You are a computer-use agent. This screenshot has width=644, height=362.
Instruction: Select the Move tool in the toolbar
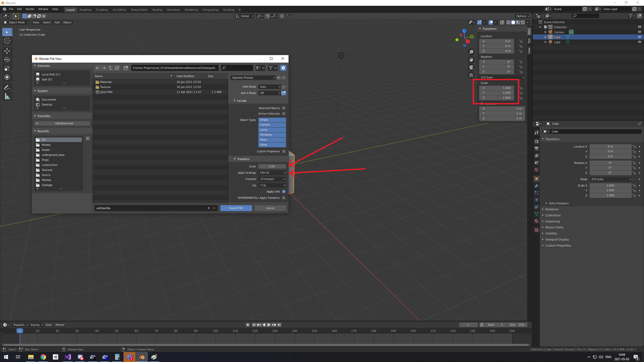[x=7, y=51]
